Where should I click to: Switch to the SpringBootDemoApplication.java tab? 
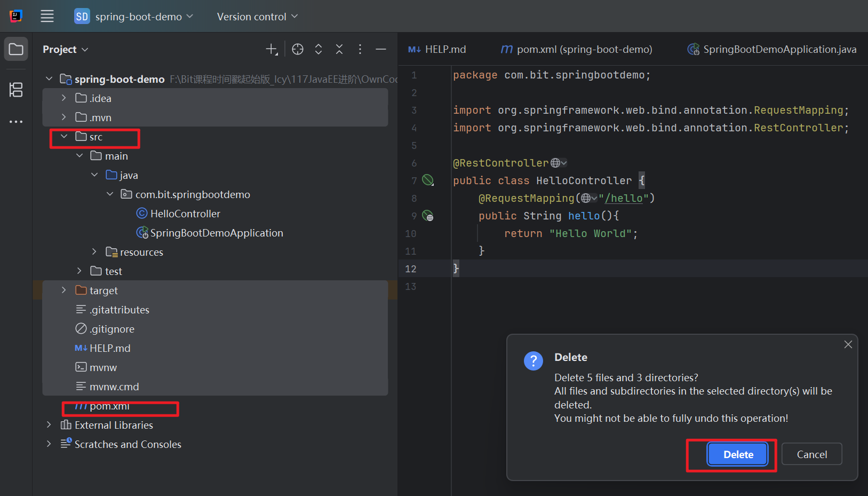tap(772, 50)
